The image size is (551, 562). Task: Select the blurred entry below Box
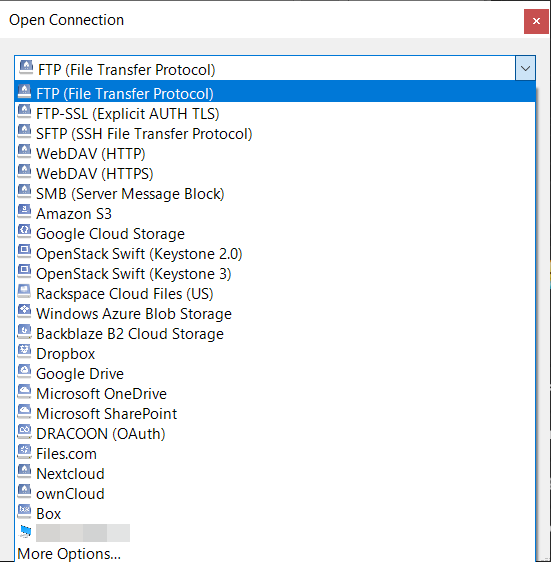(275, 534)
